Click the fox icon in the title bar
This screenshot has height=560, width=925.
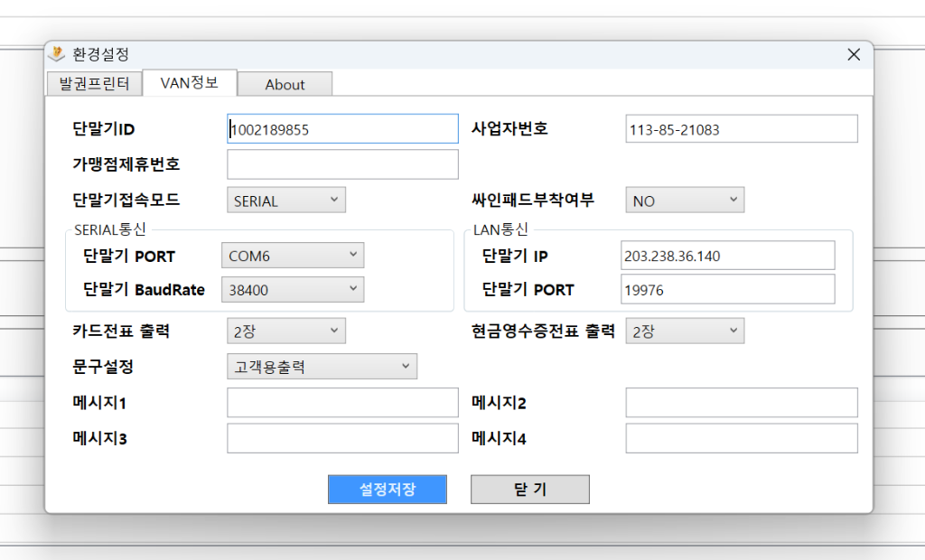(57, 54)
